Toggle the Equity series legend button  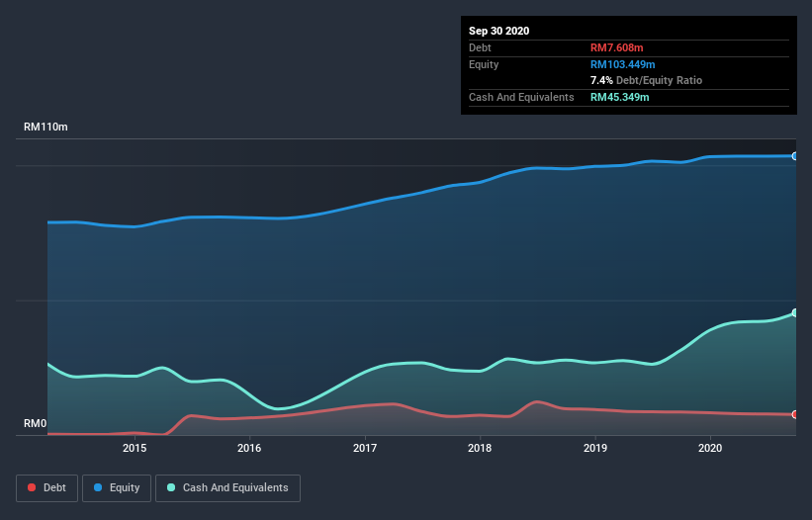[x=117, y=488]
